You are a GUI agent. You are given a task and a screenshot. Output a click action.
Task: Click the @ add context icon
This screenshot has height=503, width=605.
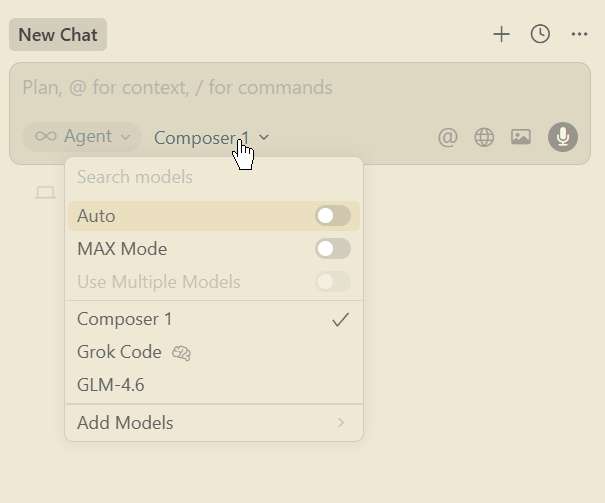pyautogui.click(x=448, y=137)
